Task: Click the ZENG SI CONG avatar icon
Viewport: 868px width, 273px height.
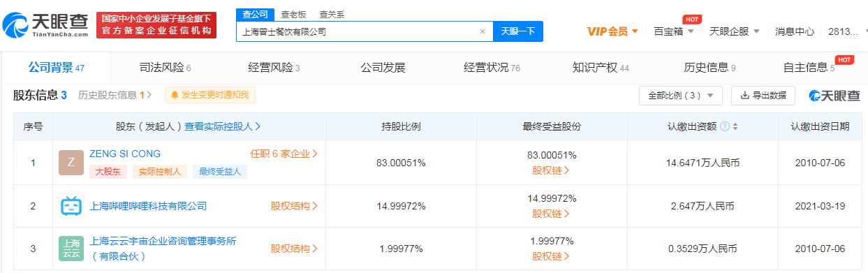Action: [x=71, y=163]
